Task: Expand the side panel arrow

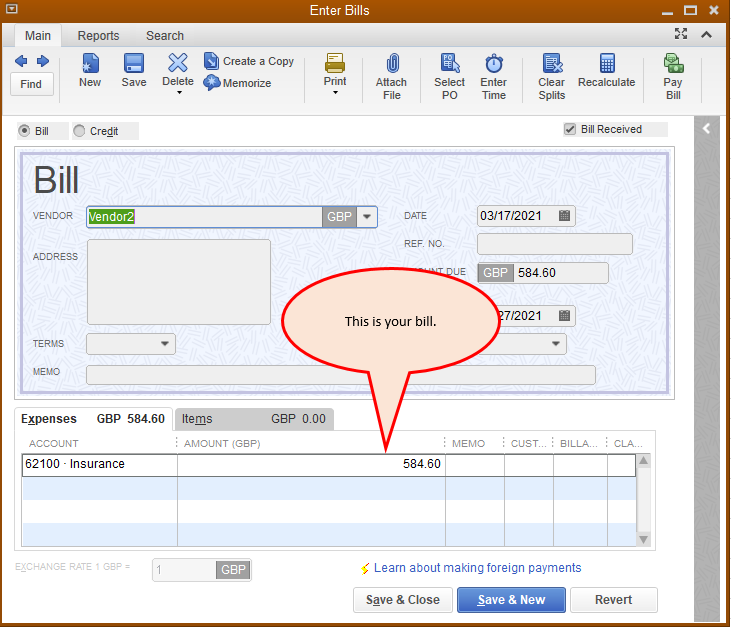Action: pyautogui.click(x=706, y=129)
